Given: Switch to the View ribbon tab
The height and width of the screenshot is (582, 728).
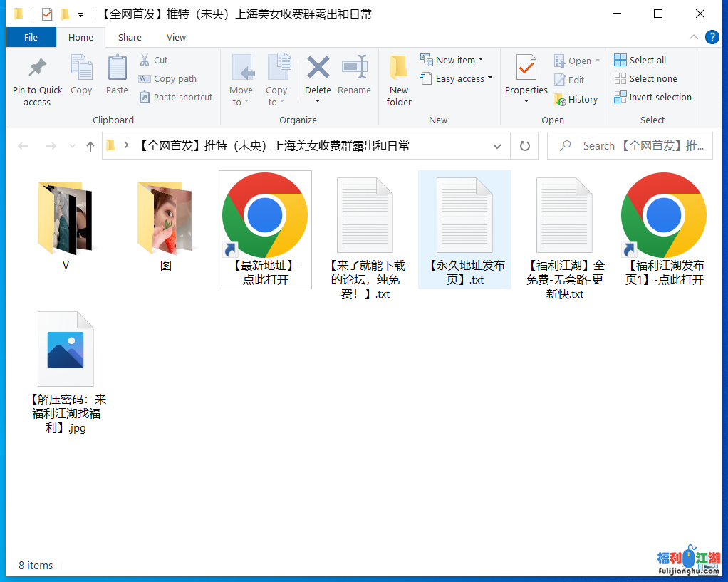Looking at the screenshot, I should (176, 38).
